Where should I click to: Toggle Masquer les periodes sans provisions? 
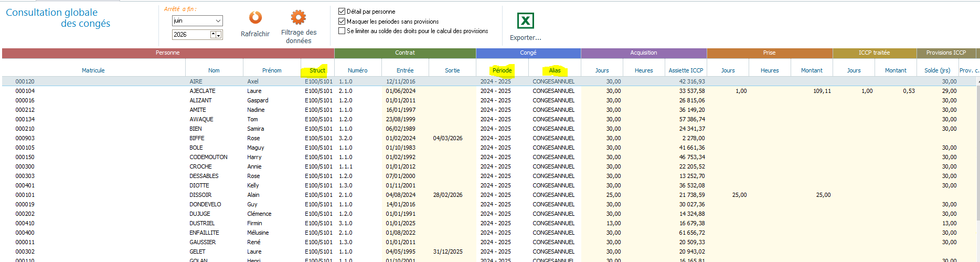click(x=342, y=22)
